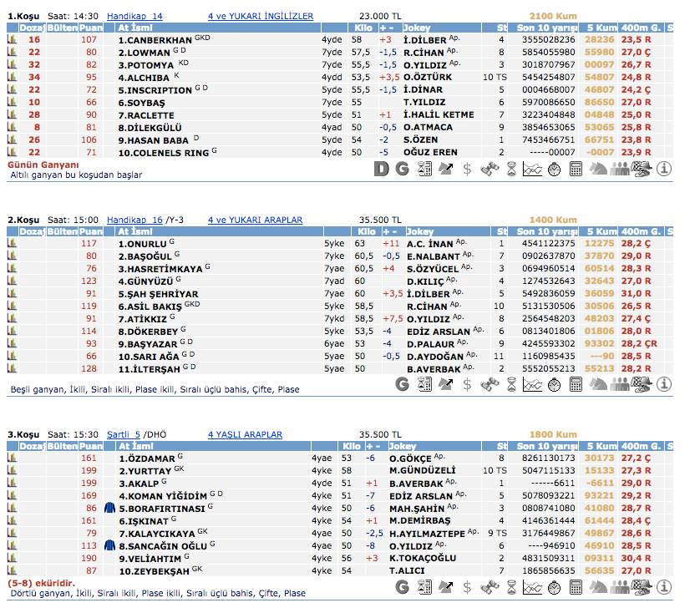The image size is (700, 613).
Task: Open the 4 ve YUKARI ARAPLAR link
Action: [255, 220]
